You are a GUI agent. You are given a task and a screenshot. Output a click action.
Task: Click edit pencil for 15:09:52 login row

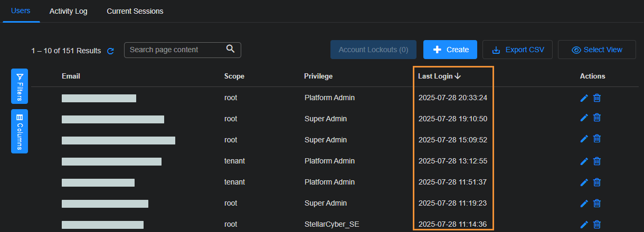[584, 140]
